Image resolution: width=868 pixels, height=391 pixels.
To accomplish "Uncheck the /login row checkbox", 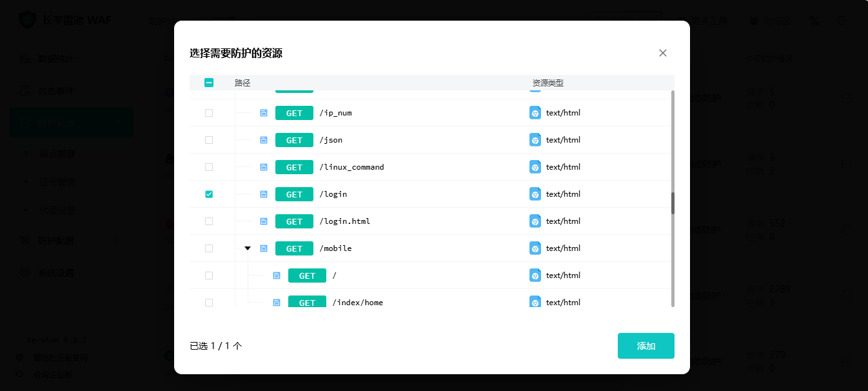I will 209,194.
